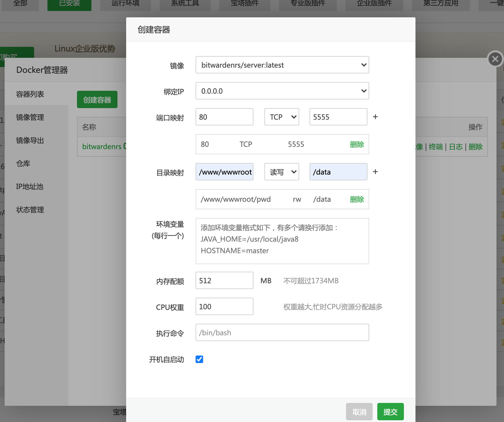The width and height of the screenshot is (504, 422).
Task: Click the host port 80 input field
Action: pos(224,117)
